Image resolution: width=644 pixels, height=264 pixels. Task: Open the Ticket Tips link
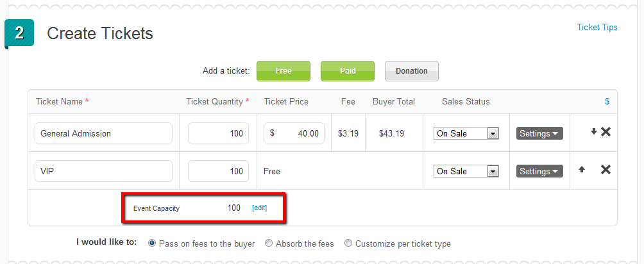(x=597, y=27)
